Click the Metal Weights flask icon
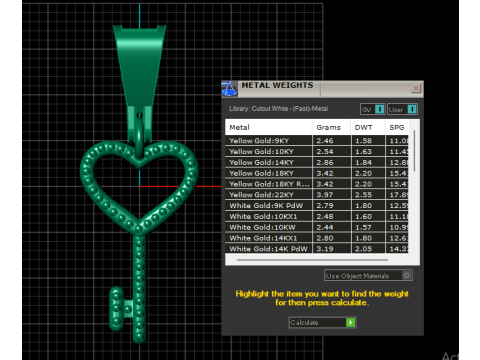Image resolution: width=480 pixels, height=360 pixels. [x=229, y=89]
